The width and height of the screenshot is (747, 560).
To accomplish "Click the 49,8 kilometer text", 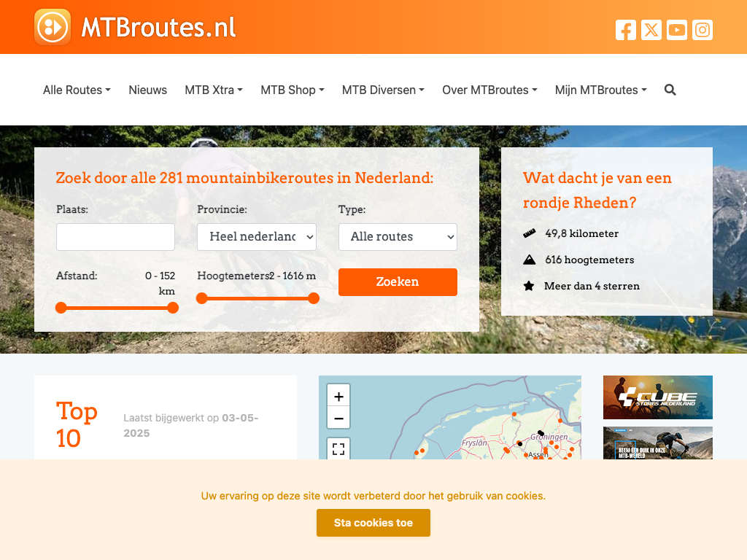I will point(581,233).
